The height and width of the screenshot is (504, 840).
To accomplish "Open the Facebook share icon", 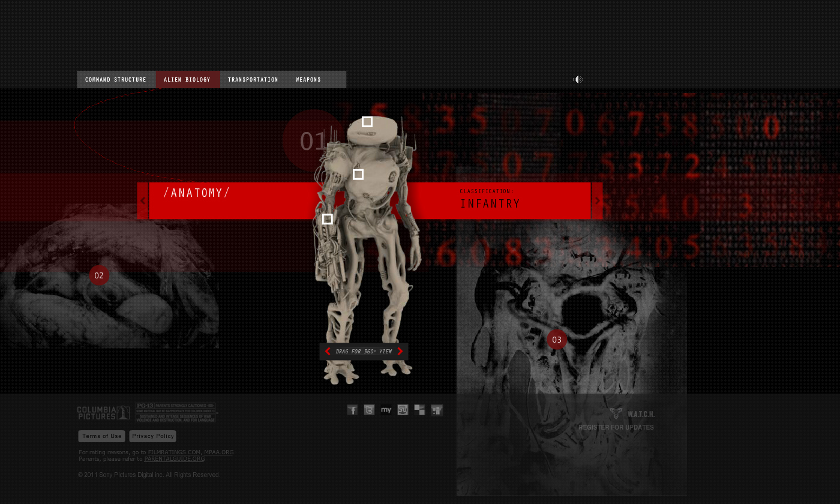I will coord(352,410).
